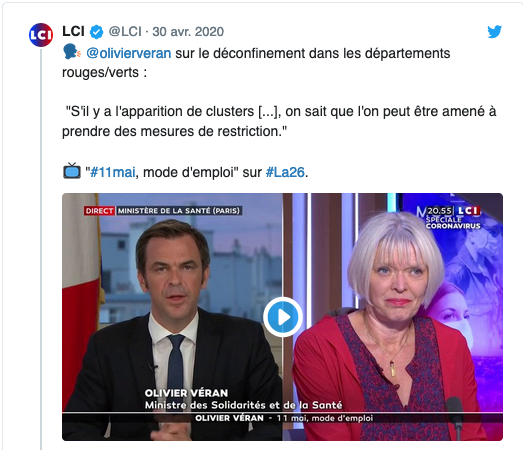The image size is (523, 450).
Task: Open the #La26 hashtag
Action: [x=285, y=172]
